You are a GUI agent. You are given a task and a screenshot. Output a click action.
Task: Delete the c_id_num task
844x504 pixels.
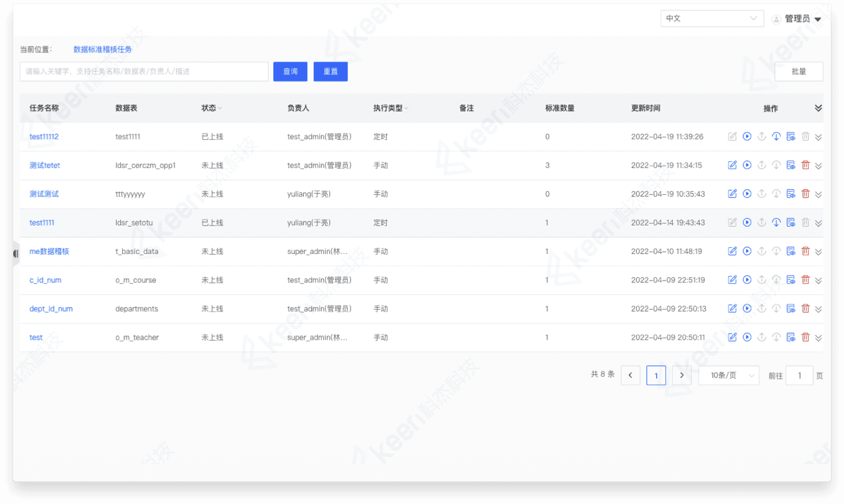coord(806,281)
